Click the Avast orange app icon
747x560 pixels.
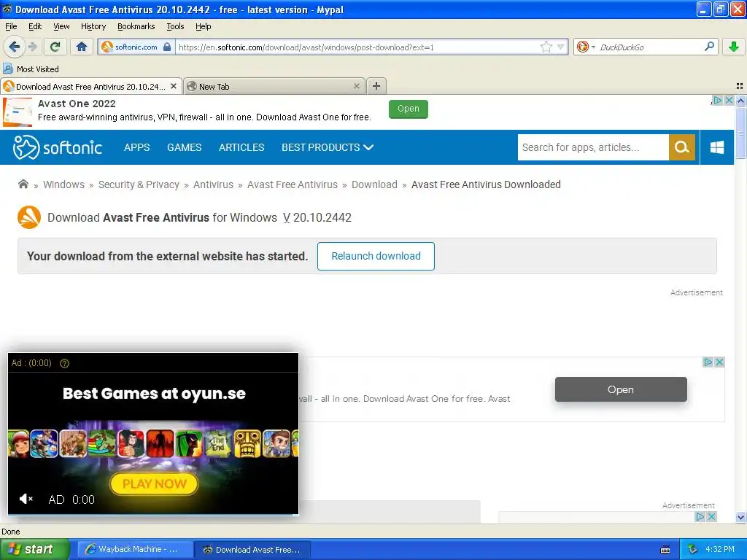coord(29,217)
